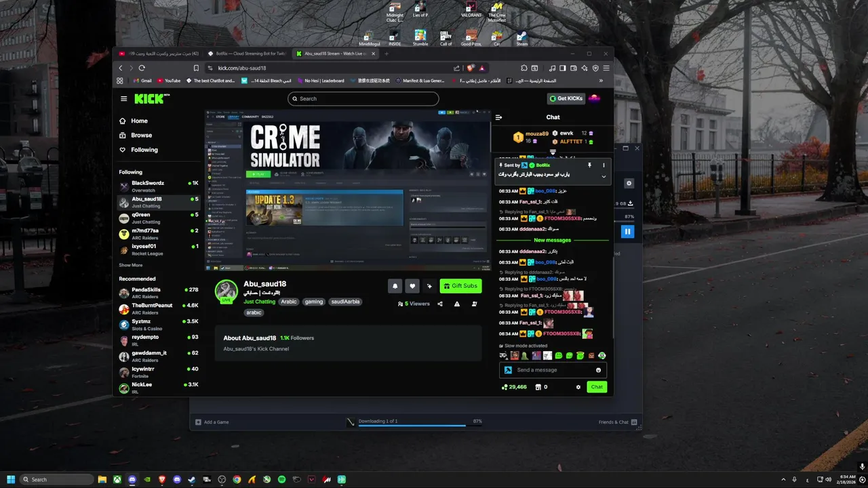Click the Arabic tag chip

(x=289, y=302)
